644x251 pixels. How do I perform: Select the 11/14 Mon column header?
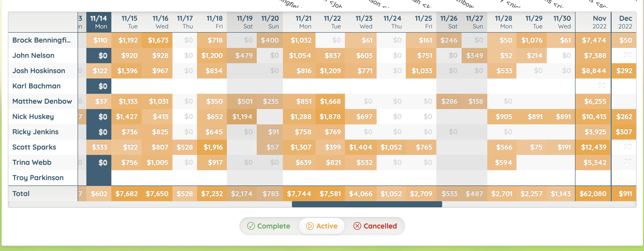pos(99,22)
